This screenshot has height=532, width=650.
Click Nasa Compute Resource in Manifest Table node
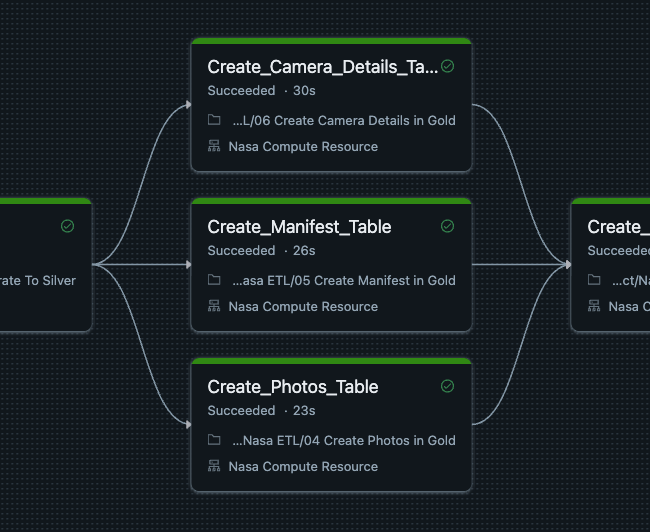pyautogui.click(x=303, y=306)
